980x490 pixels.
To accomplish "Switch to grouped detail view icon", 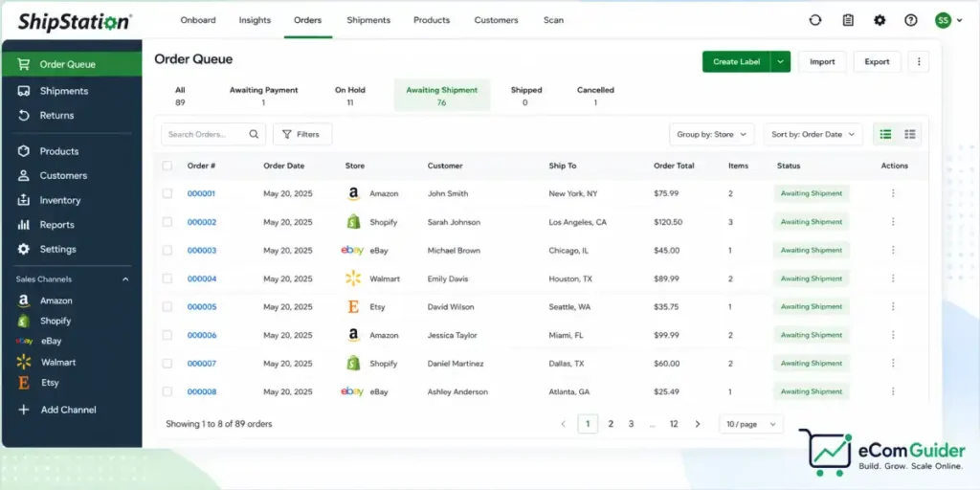I will (x=909, y=134).
